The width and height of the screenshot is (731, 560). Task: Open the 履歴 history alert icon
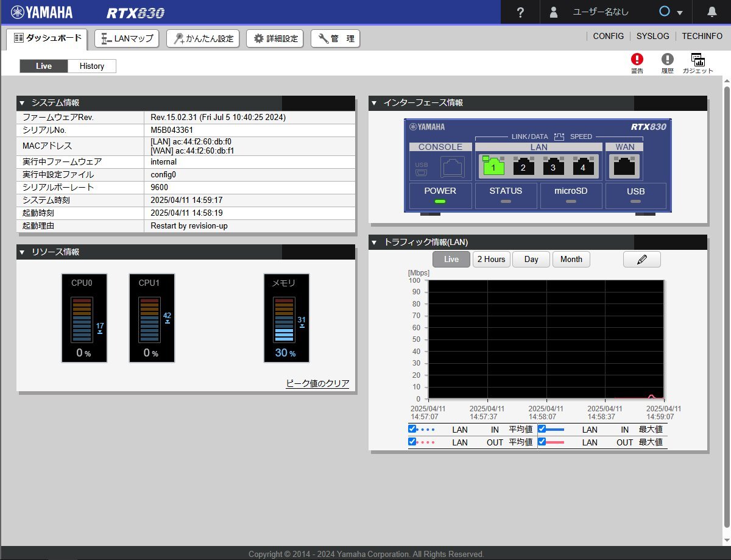pos(668,63)
